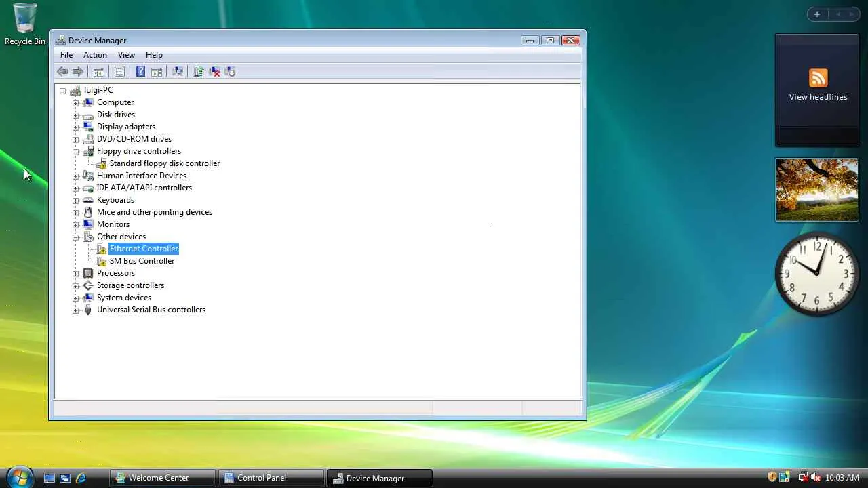The image size is (868, 488).
Task: Click the SM Bus Controller warning icon
Action: click(x=101, y=261)
